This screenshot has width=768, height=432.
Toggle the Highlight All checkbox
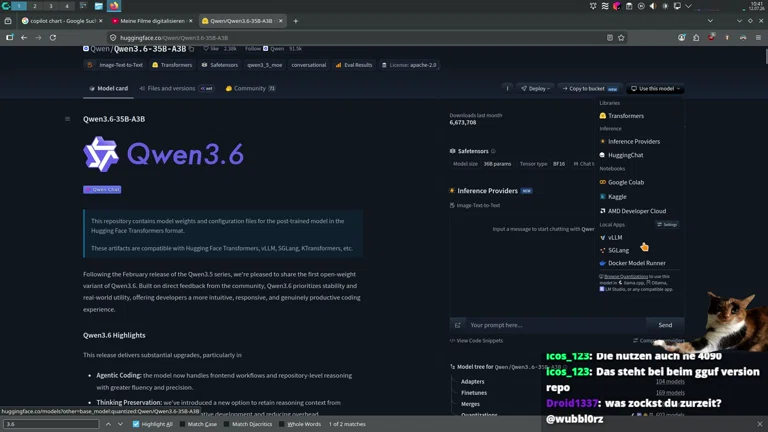point(136,424)
